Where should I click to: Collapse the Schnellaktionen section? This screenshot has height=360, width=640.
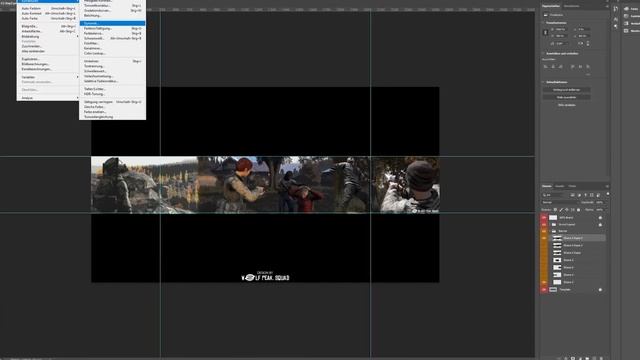[x=544, y=82]
